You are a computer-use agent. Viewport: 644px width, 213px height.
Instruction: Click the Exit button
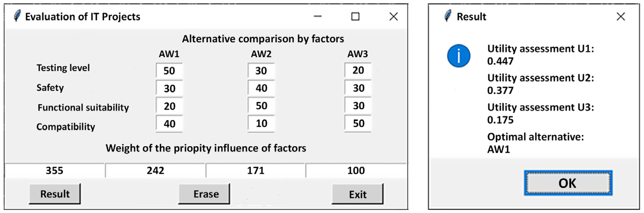click(x=357, y=194)
